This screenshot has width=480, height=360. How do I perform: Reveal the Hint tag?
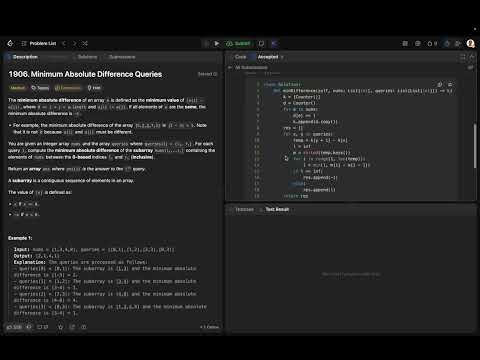94,88
